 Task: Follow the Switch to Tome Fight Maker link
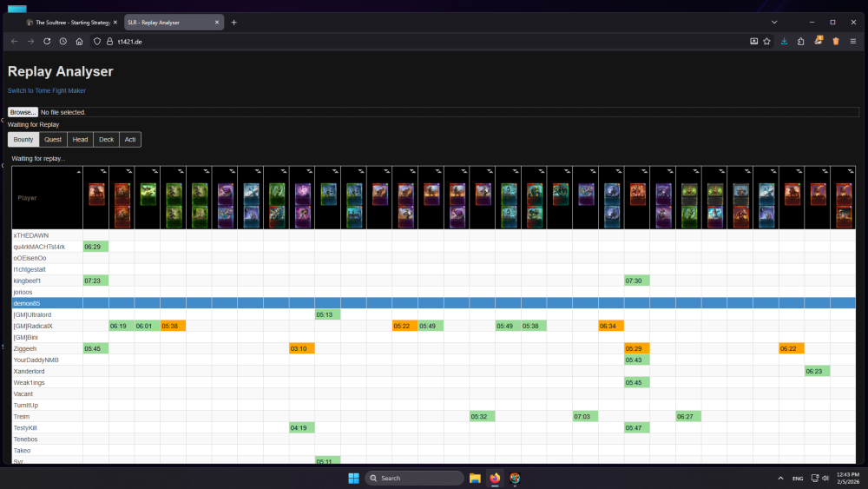(47, 90)
